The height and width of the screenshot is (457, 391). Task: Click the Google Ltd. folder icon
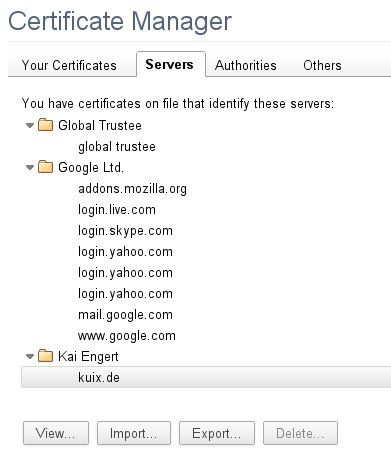[x=45, y=167]
